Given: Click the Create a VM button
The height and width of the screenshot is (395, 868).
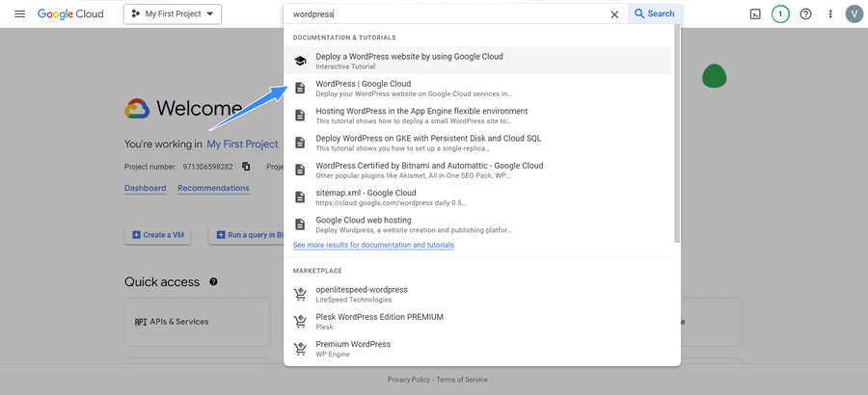Looking at the screenshot, I should tap(158, 235).
